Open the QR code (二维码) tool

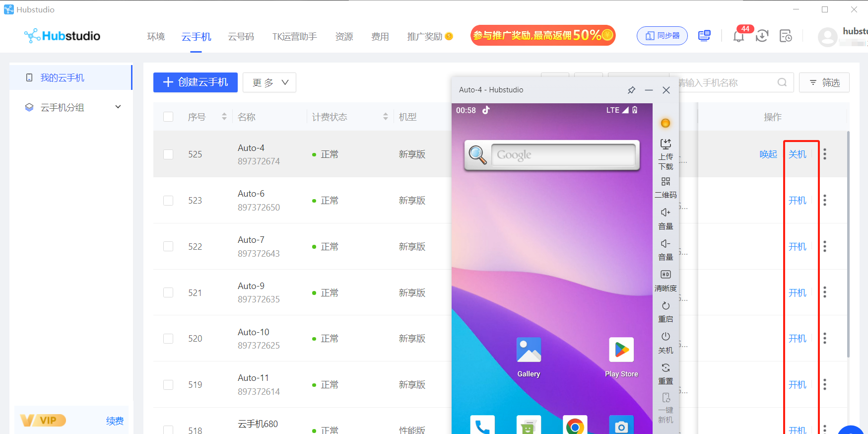coord(666,182)
